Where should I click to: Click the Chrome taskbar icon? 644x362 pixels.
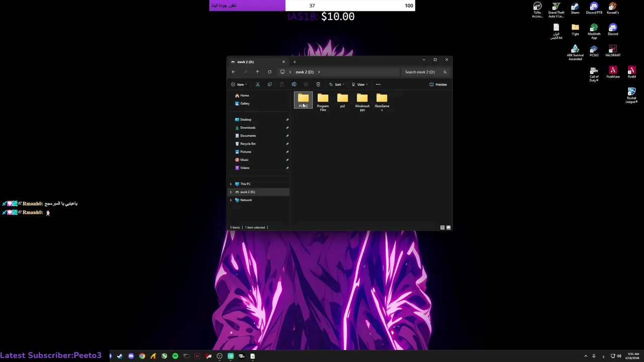pyautogui.click(x=142, y=356)
